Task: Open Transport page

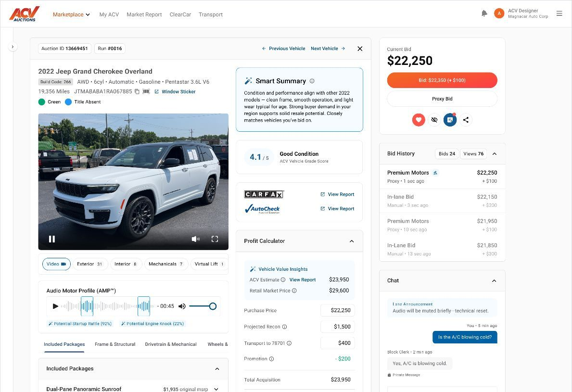Action: click(211, 14)
